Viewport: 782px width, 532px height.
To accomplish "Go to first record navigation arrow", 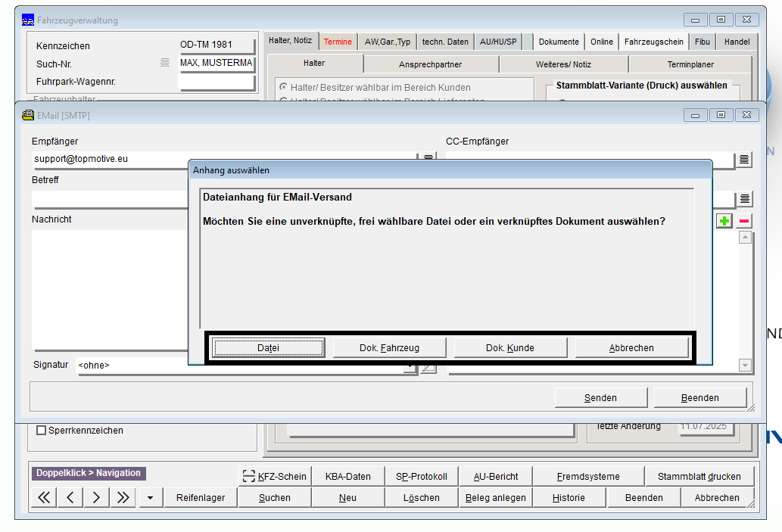I will (44, 497).
